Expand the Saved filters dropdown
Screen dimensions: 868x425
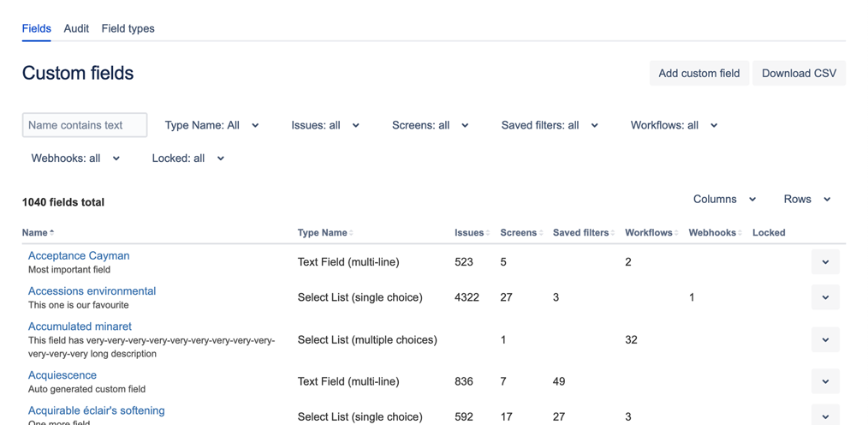[x=550, y=125]
